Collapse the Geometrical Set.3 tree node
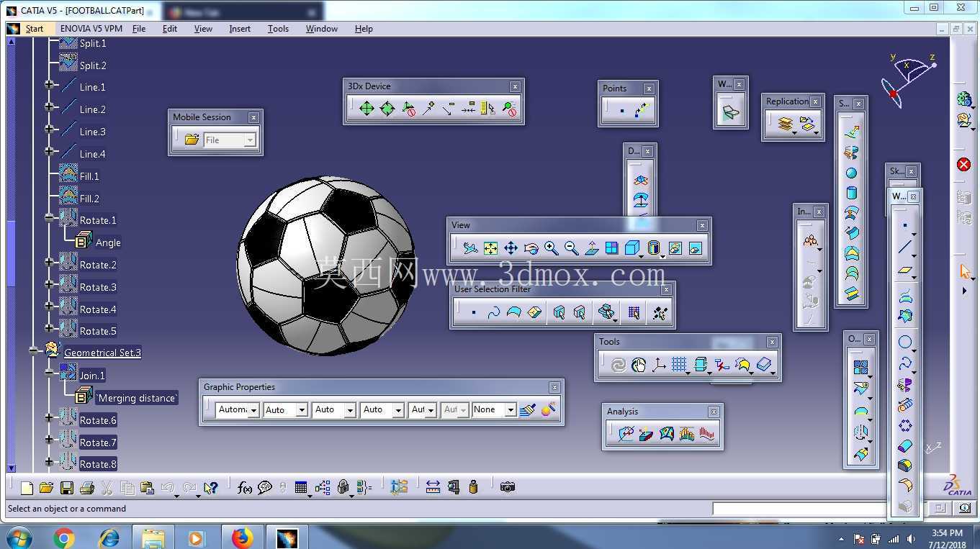 point(34,350)
